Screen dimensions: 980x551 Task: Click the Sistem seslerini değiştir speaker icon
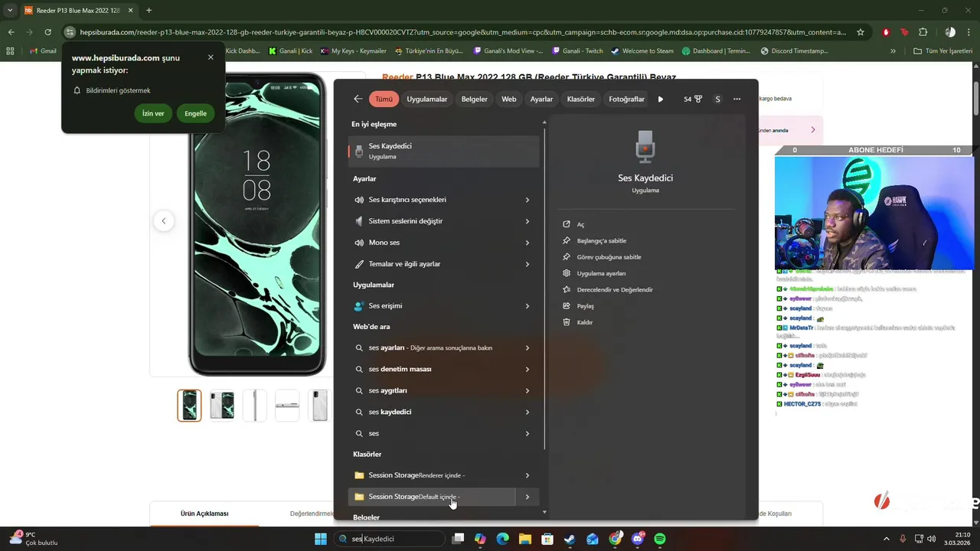click(359, 221)
